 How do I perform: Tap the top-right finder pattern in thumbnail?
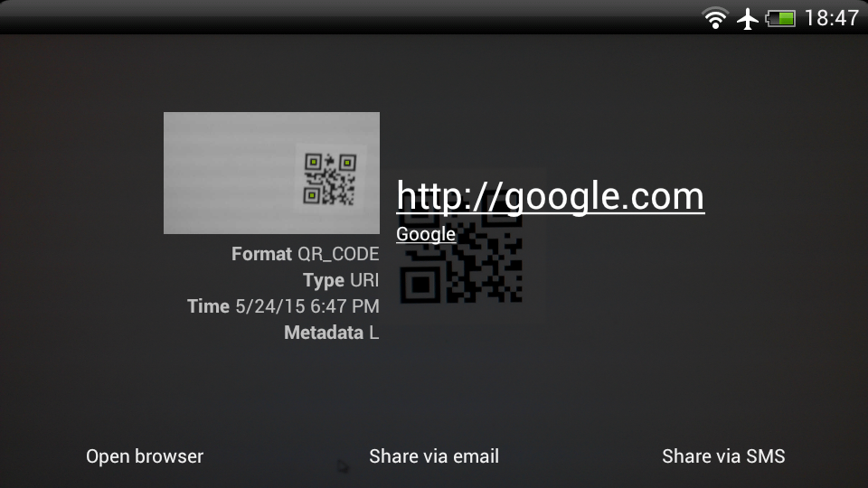point(347,163)
